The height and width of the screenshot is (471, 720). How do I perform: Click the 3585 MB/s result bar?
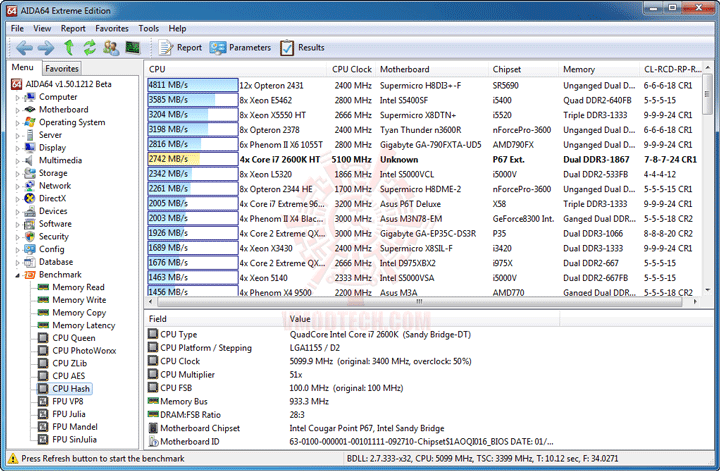coord(192,100)
